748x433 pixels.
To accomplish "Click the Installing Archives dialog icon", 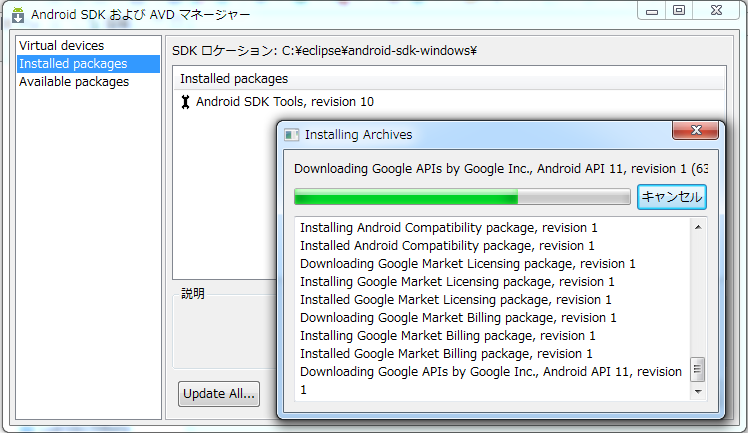I will click(x=291, y=135).
